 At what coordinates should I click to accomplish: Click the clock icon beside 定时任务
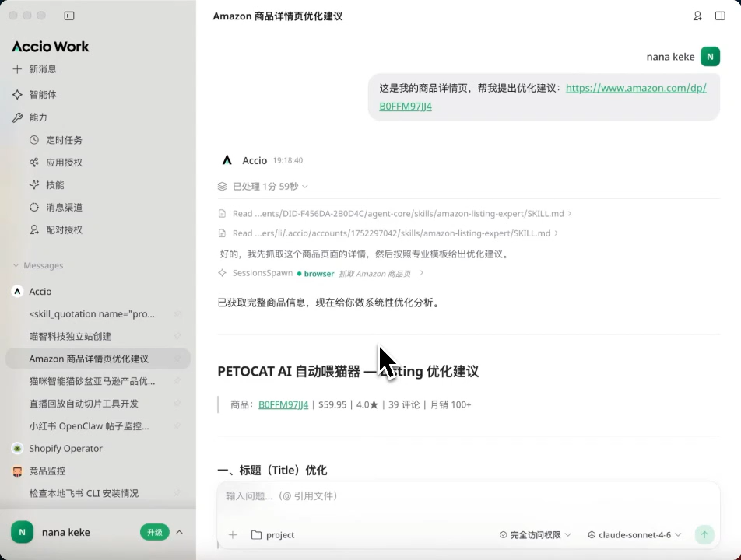[34, 140]
